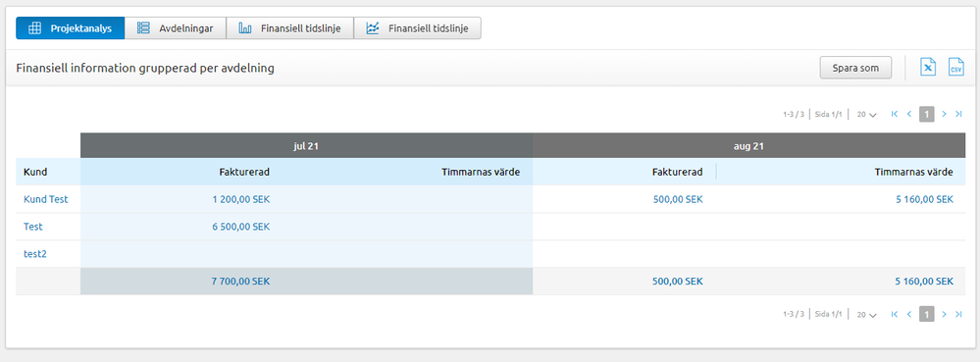Switch to the Avdelningar tab
Image resolution: width=980 pixels, height=362 pixels.
pyautogui.click(x=175, y=28)
